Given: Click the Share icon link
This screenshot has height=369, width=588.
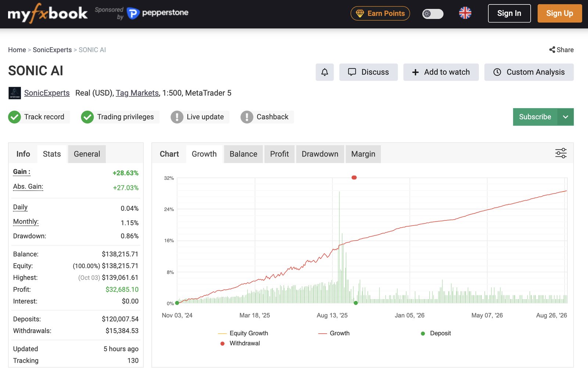Looking at the screenshot, I should point(561,50).
